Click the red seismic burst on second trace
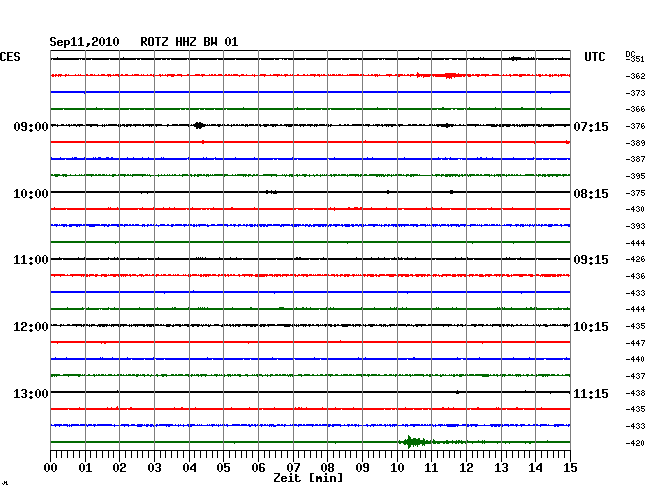 (x=449, y=75)
